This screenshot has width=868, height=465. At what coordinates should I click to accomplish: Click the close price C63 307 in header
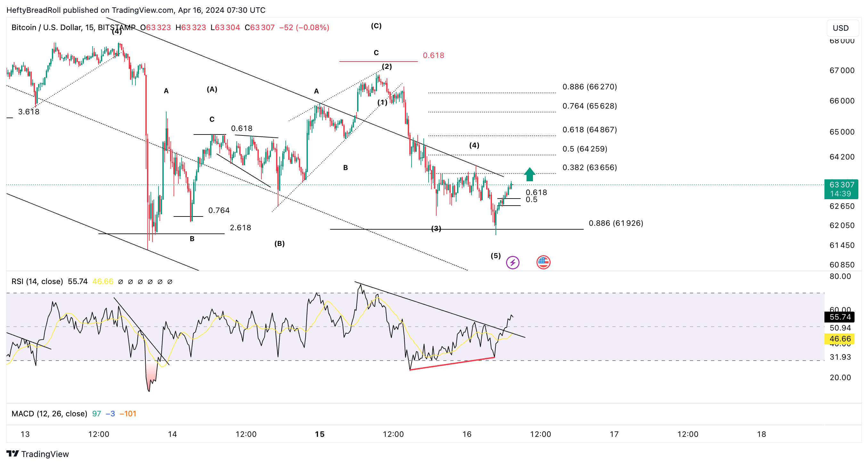pyautogui.click(x=259, y=27)
